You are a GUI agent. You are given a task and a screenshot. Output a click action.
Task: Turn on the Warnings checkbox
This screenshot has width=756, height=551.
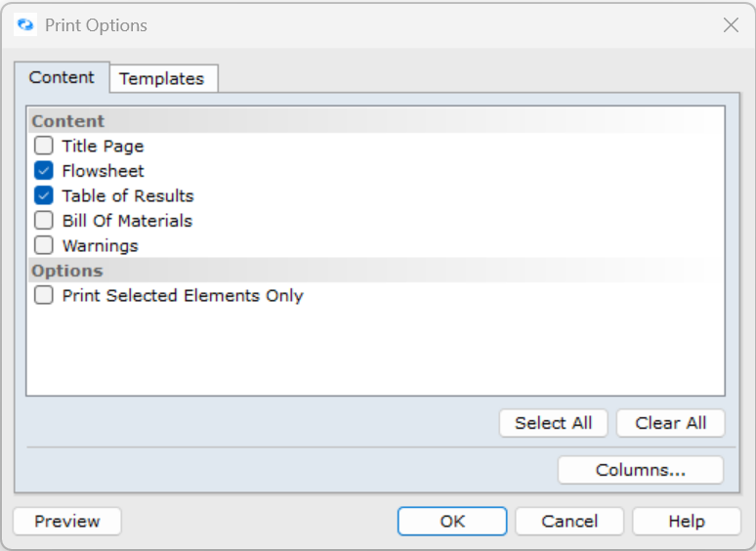click(x=44, y=246)
